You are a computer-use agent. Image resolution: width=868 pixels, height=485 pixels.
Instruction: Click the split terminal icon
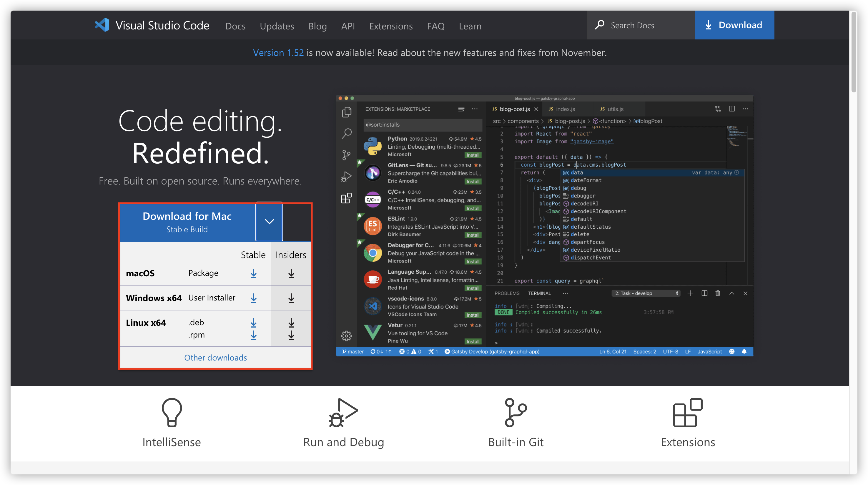(x=704, y=293)
